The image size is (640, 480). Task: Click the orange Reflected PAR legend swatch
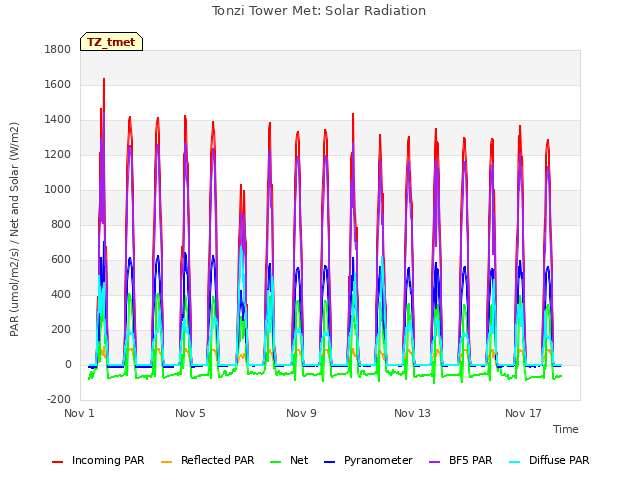click(x=167, y=462)
